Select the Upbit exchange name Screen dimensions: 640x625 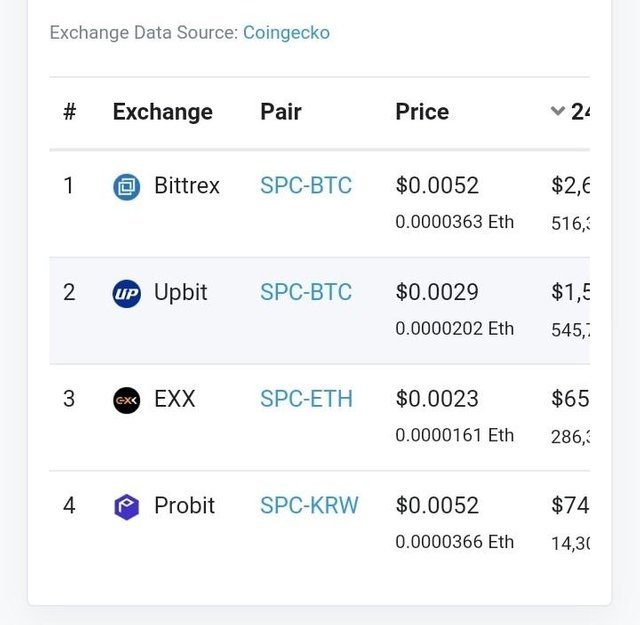(181, 292)
